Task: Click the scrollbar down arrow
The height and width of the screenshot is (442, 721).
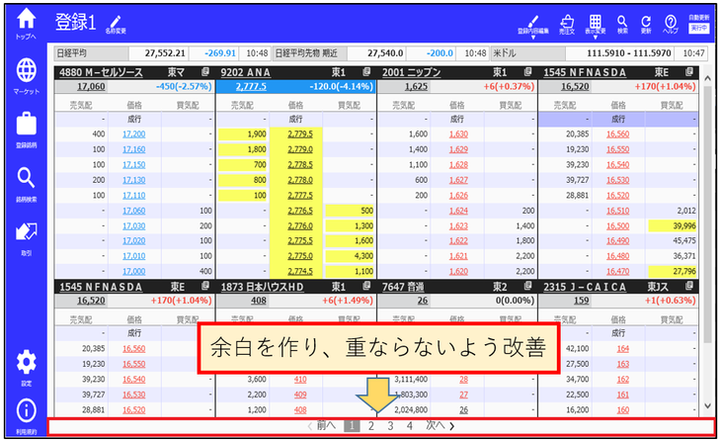Action: 708,406
